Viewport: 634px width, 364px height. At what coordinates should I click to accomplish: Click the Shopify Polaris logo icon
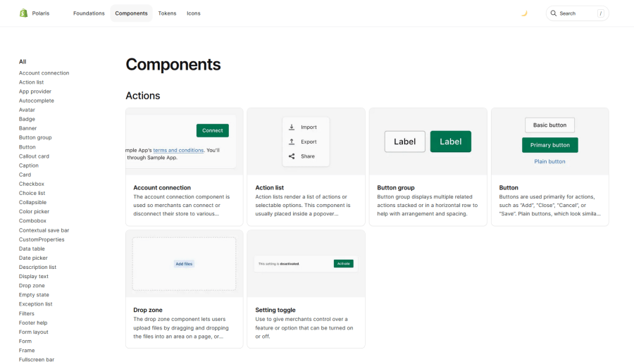click(x=23, y=13)
